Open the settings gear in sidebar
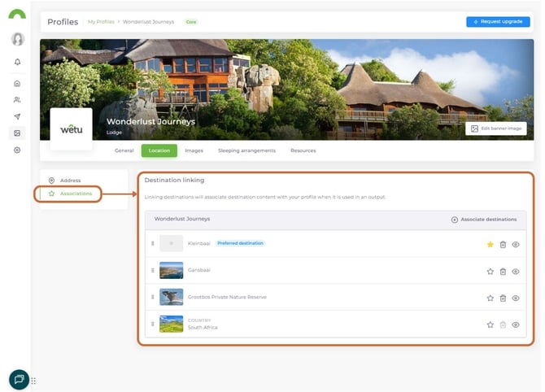Image resolution: width=545 pixels, height=392 pixels. click(x=17, y=150)
